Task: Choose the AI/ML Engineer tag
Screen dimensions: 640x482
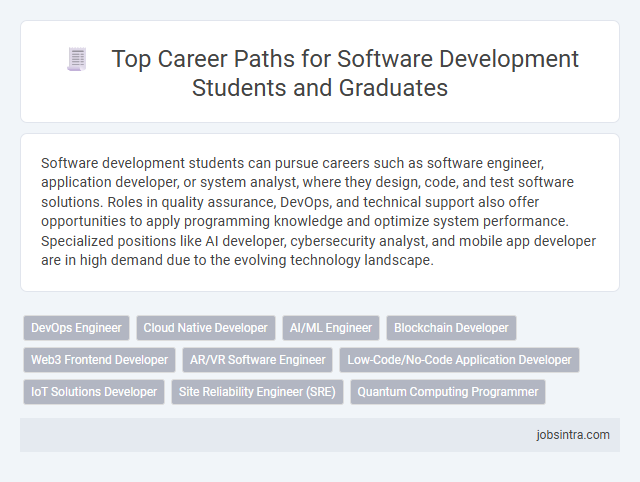Action: click(331, 328)
